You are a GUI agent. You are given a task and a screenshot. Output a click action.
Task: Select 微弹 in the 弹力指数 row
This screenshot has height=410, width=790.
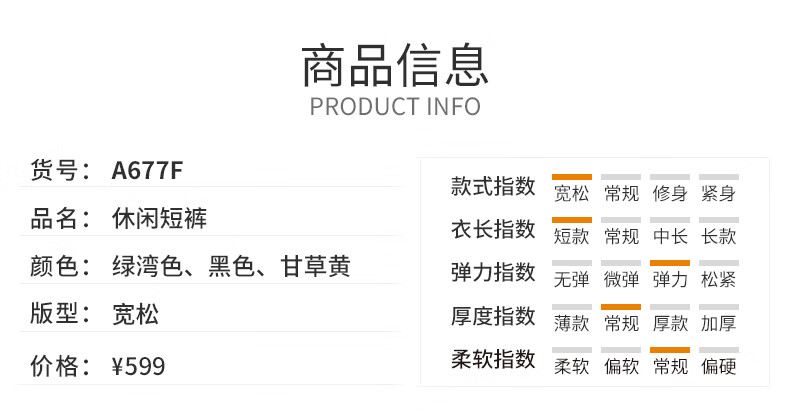pos(621,280)
